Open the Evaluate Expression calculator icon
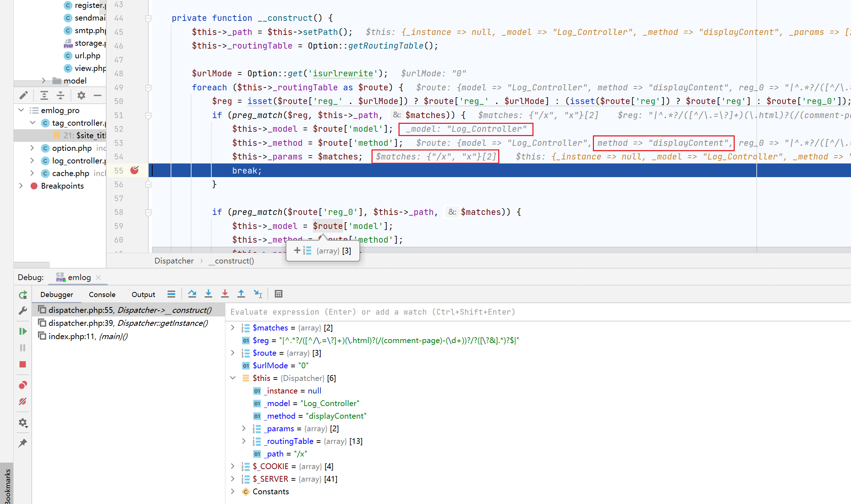The image size is (851, 504). [278, 294]
